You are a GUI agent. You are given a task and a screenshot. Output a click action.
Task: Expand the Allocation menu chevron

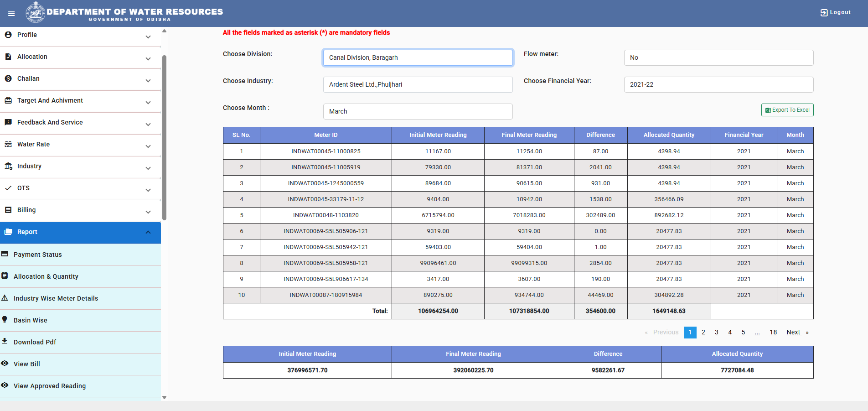point(148,59)
